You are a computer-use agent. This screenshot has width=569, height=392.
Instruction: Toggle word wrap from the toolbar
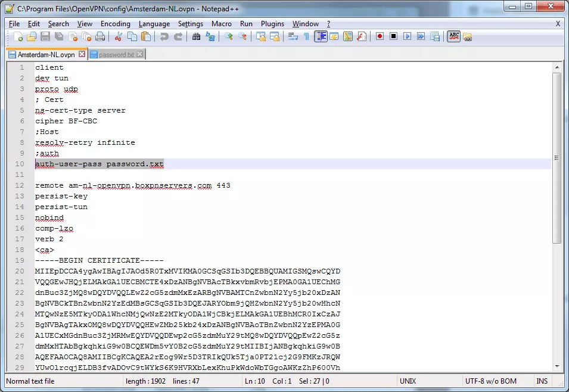coord(293,36)
